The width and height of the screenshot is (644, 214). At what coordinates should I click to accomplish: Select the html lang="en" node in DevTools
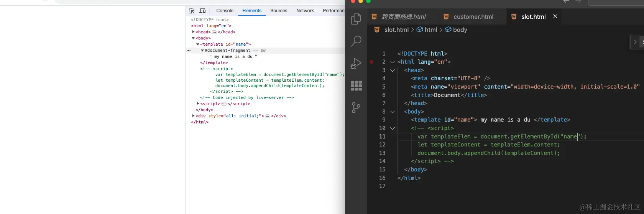(211, 26)
